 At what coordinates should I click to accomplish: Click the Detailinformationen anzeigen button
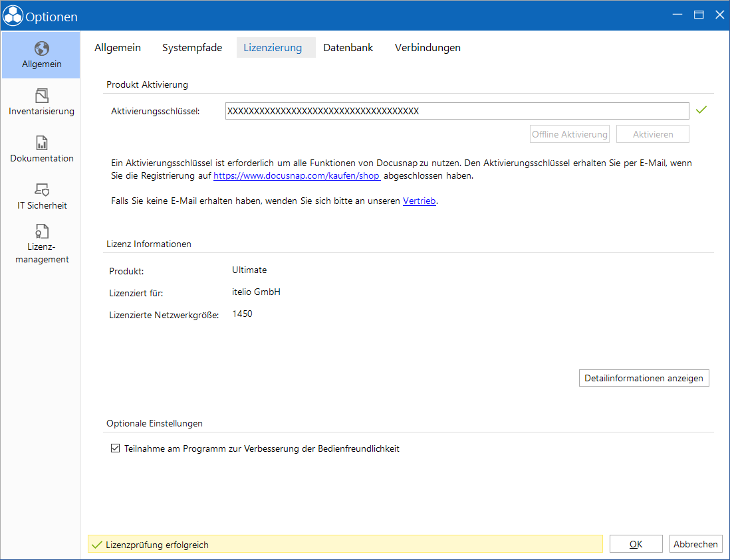pyautogui.click(x=644, y=378)
